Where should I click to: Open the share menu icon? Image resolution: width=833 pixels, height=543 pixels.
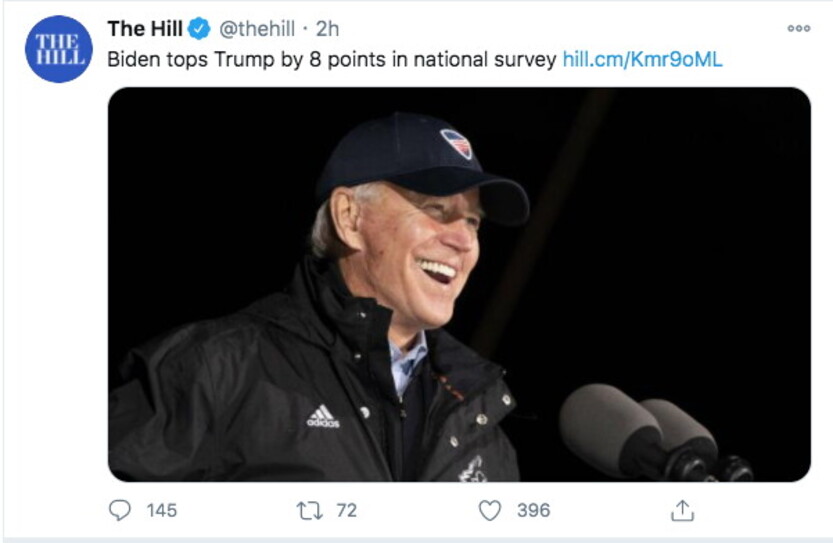click(x=682, y=510)
